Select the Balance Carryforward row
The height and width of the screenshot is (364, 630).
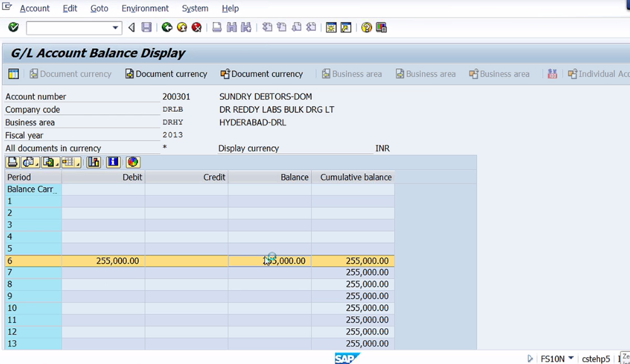tap(33, 190)
